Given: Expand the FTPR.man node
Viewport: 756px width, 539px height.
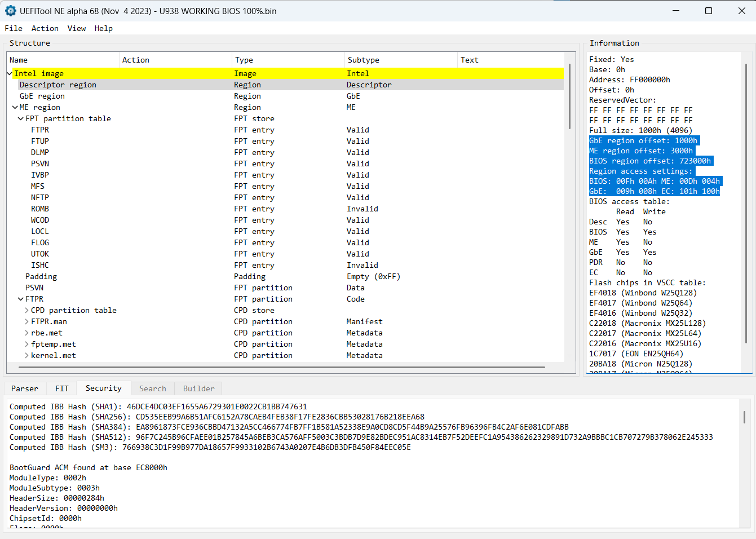Looking at the screenshot, I should point(26,321).
